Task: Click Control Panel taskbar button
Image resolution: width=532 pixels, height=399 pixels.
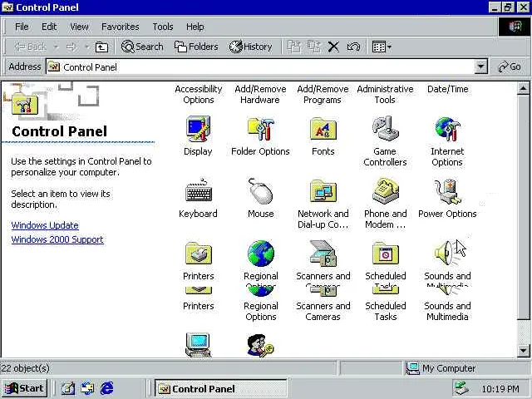Action: click(221, 388)
